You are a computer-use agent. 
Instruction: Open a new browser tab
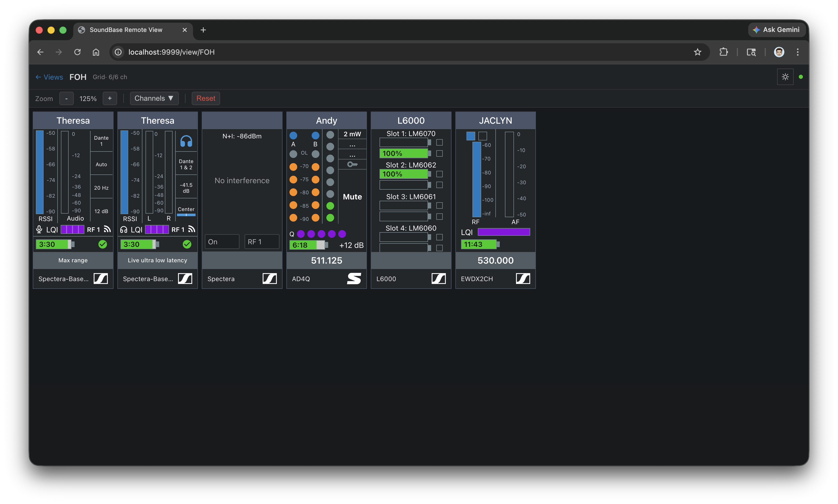(203, 30)
